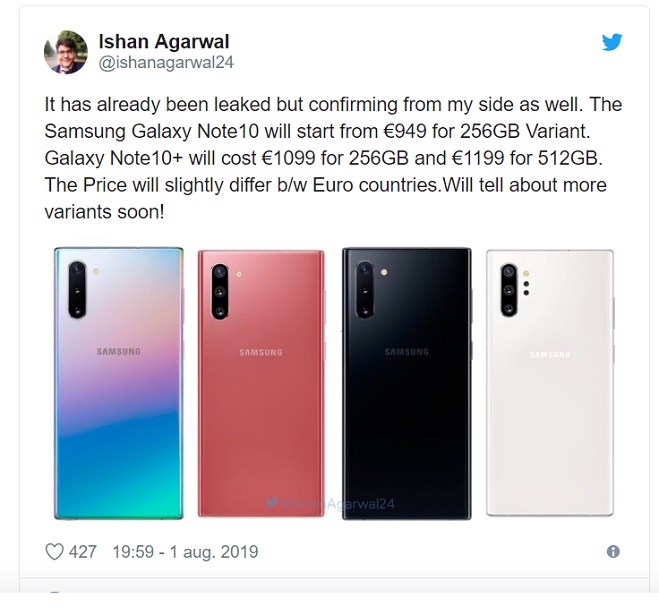Open the tweet info icon
The image size is (659, 607).
[x=613, y=552]
